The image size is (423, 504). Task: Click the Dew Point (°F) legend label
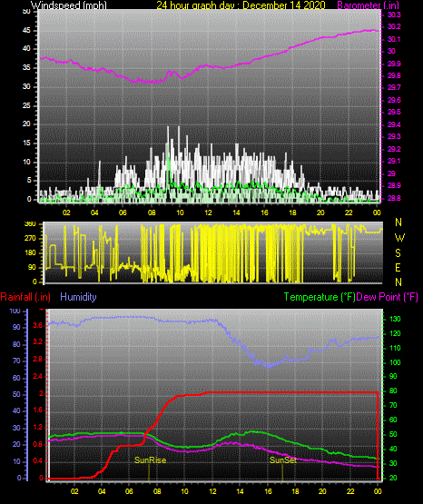click(387, 297)
